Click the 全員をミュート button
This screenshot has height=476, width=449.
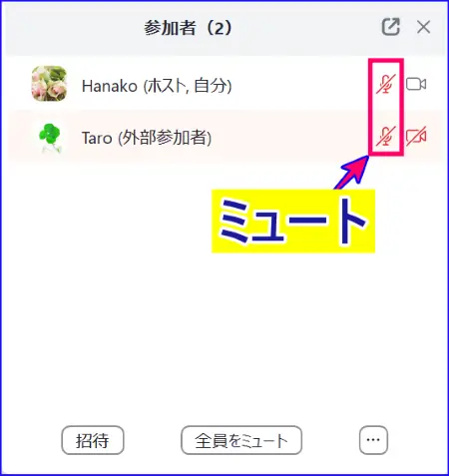241,440
